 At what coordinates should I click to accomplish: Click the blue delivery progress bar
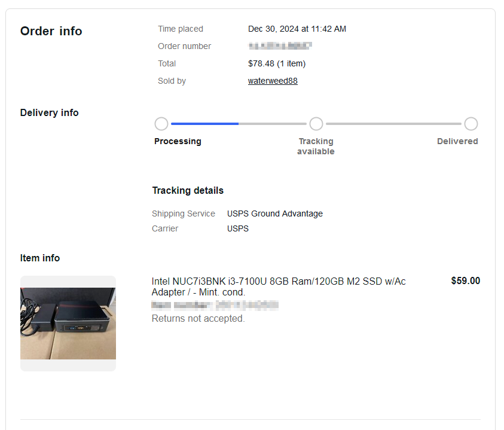click(x=204, y=124)
